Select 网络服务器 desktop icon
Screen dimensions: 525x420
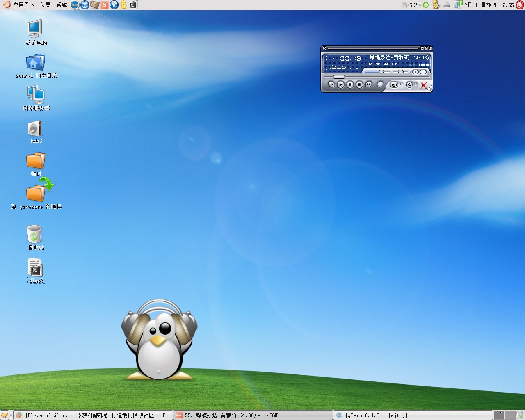click(x=36, y=98)
